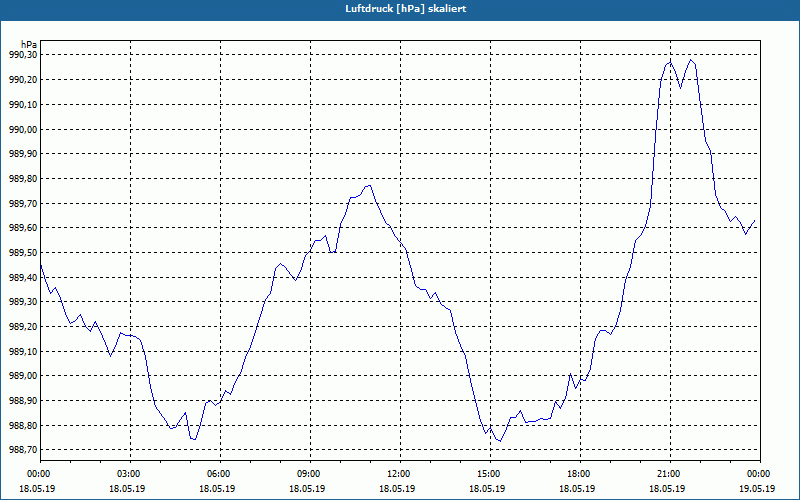This screenshot has height=500, width=800.
Task: Select the 990,00 y-axis value
Action: (23, 129)
